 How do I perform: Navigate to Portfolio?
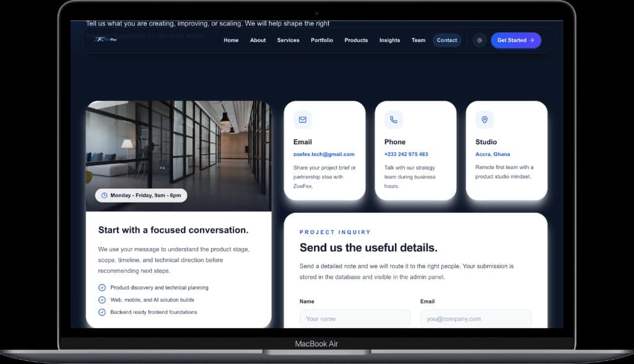322,40
